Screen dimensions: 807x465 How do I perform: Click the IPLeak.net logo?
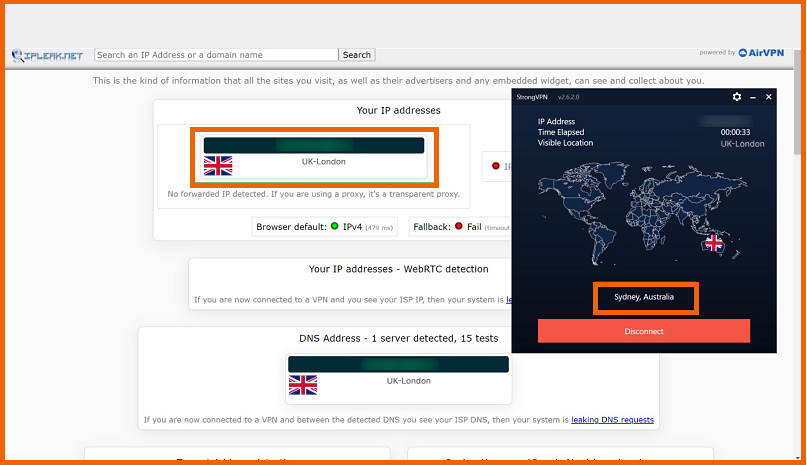(47, 56)
